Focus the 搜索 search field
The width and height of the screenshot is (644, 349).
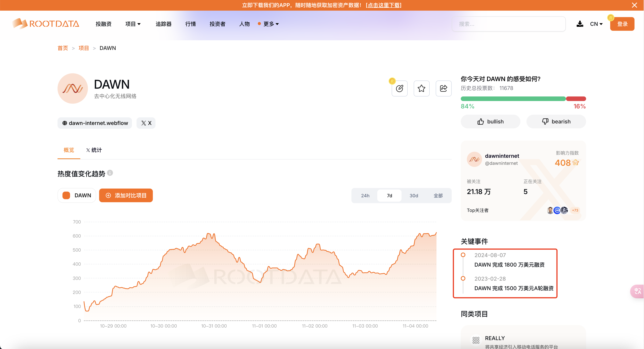pos(509,24)
